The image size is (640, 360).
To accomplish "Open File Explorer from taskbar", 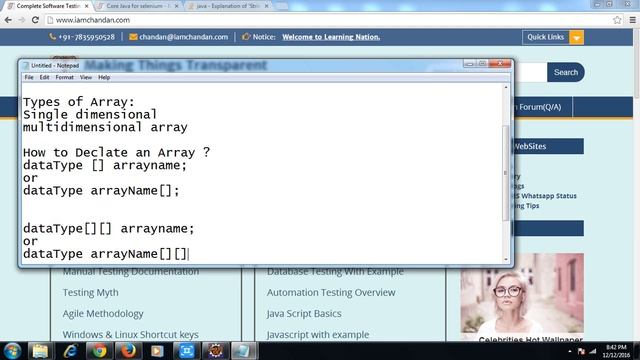I will pos(40,351).
